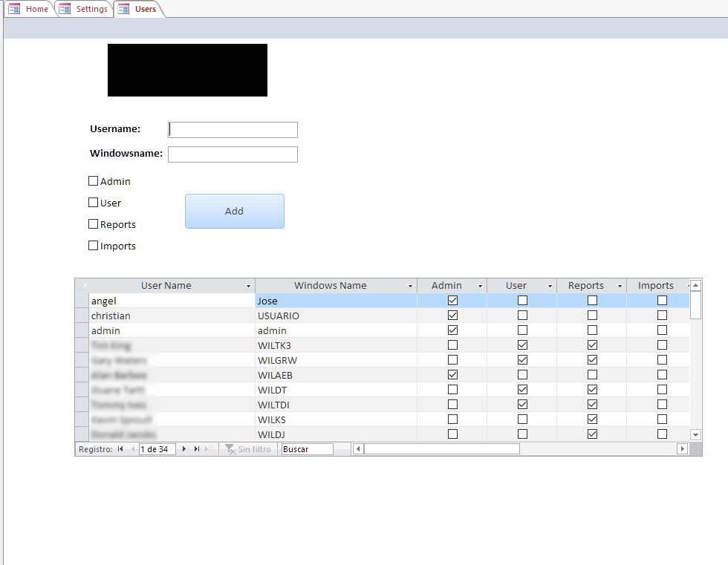This screenshot has width=728, height=565.
Task: Click the Sin filtro label
Action: (254, 449)
